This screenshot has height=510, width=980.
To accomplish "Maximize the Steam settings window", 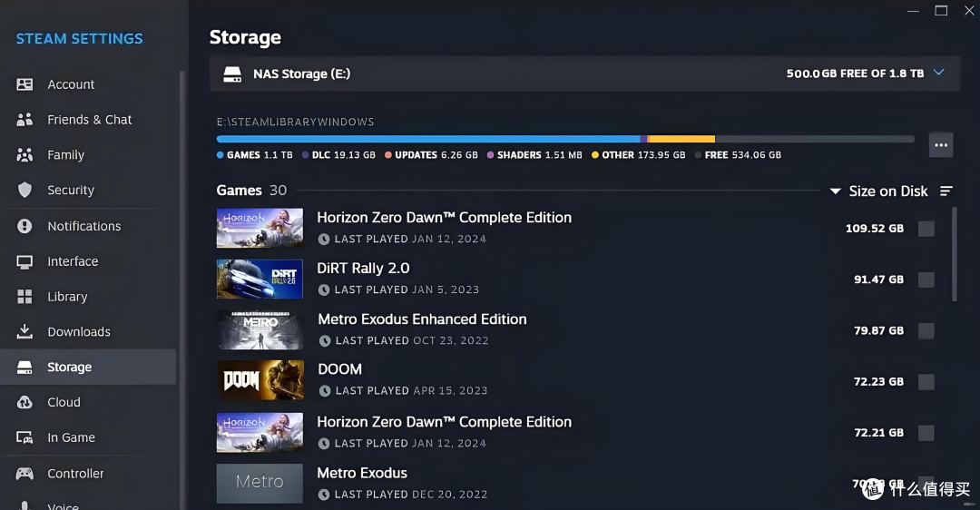I will pos(941,11).
